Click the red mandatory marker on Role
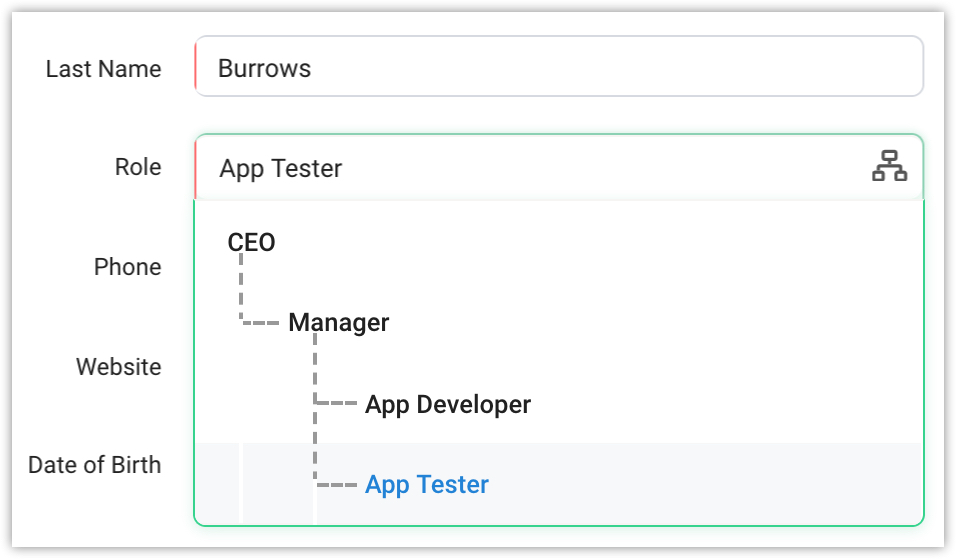 tap(196, 167)
